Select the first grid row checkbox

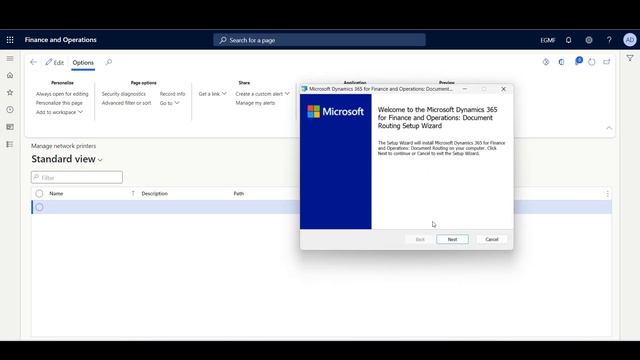point(39,207)
